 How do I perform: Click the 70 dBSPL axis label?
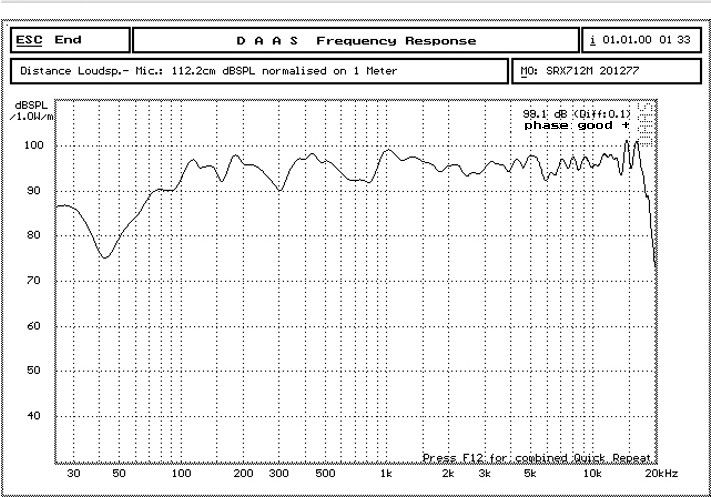click(x=34, y=280)
